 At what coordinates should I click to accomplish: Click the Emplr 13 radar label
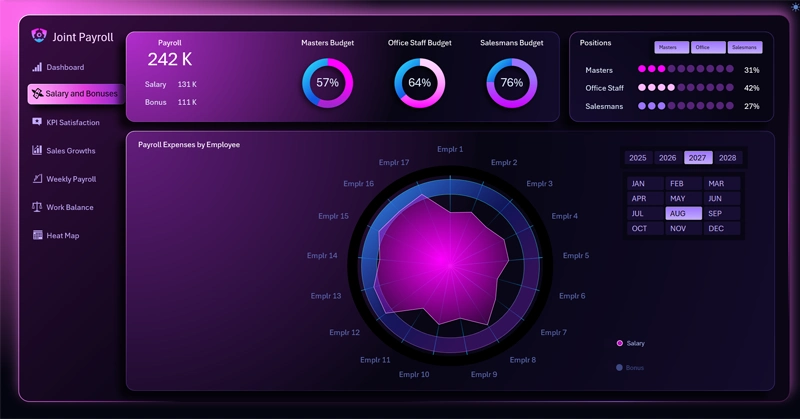pyautogui.click(x=326, y=295)
